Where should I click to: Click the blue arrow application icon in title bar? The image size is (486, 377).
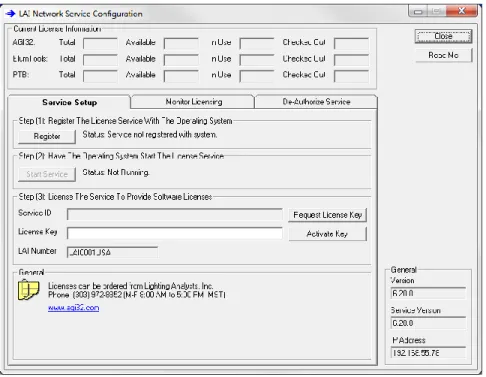pyautogui.click(x=11, y=14)
